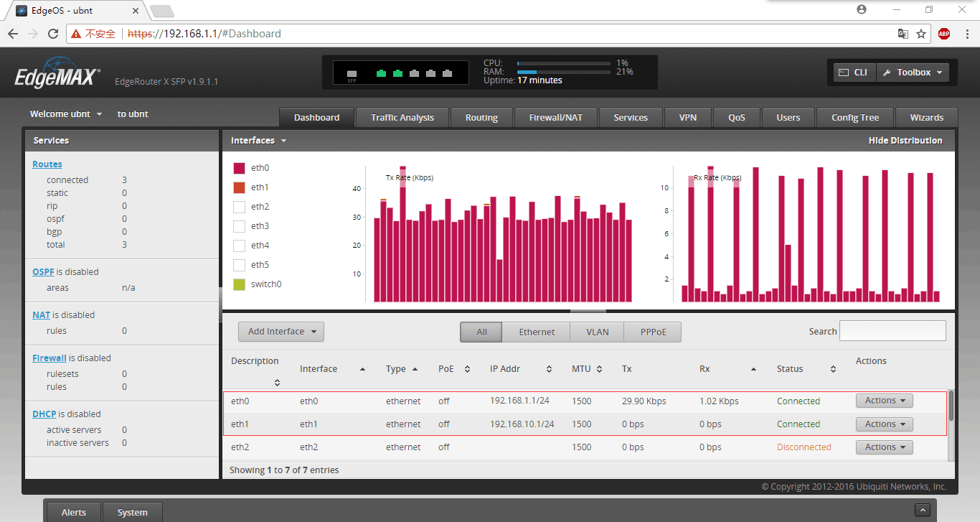Click the insecure connection warning icon

76,34
